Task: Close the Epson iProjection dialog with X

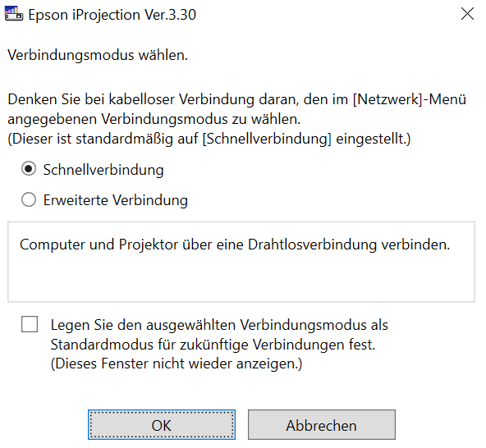Action: point(467,14)
